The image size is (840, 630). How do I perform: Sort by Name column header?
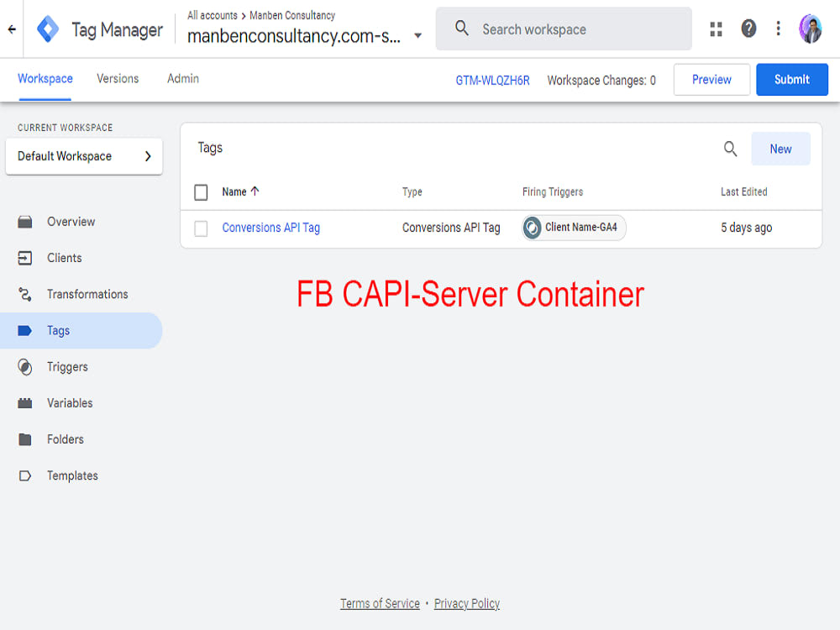(x=234, y=192)
